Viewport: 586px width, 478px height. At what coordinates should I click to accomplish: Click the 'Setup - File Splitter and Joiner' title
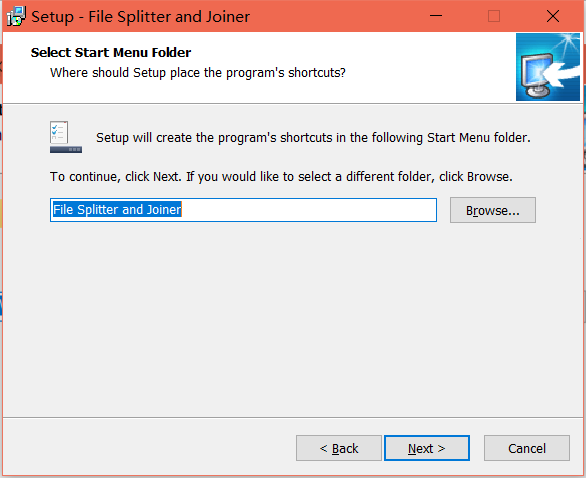[x=141, y=17]
